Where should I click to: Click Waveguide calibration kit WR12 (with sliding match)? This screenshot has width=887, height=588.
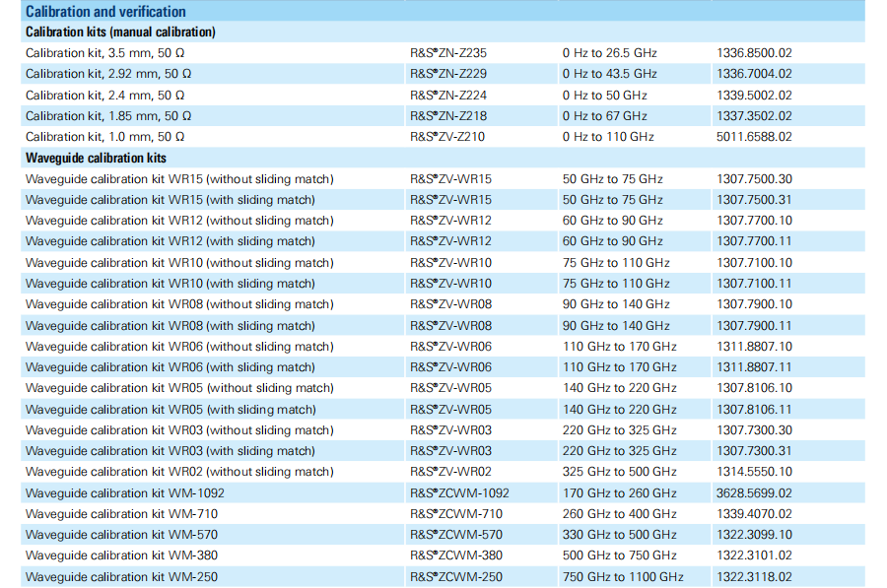(171, 241)
